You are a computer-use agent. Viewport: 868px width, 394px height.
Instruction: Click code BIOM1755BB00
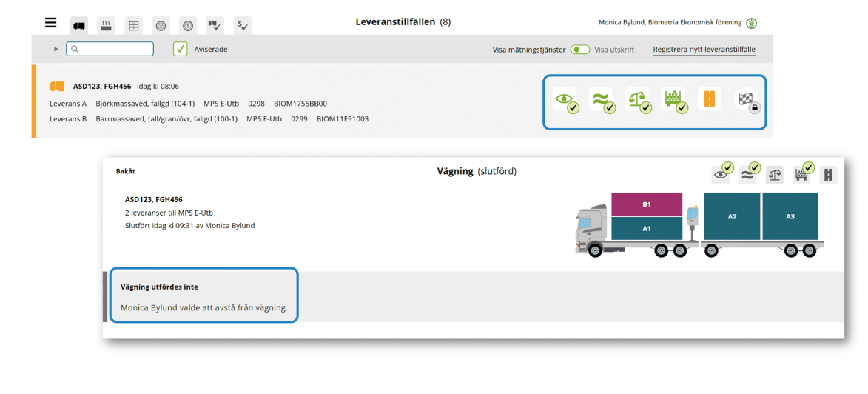tap(300, 103)
